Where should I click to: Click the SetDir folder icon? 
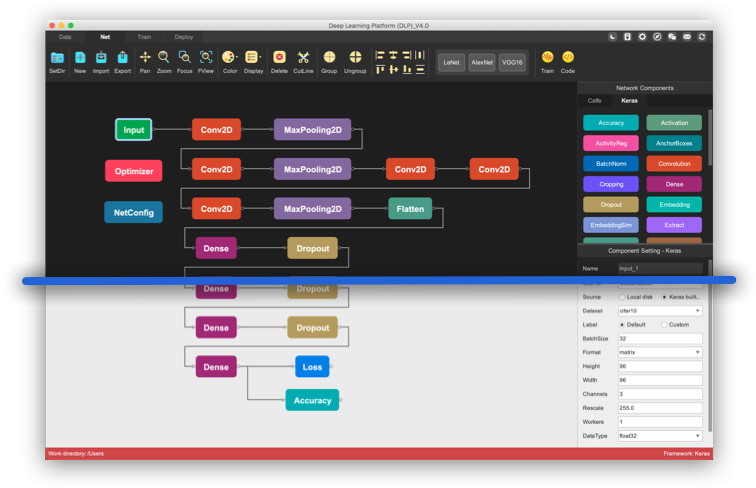coord(57,58)
